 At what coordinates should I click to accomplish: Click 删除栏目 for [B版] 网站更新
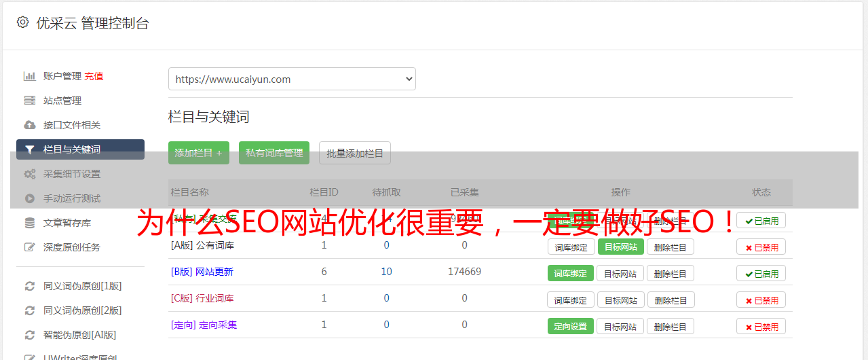[x=671, y=273]
